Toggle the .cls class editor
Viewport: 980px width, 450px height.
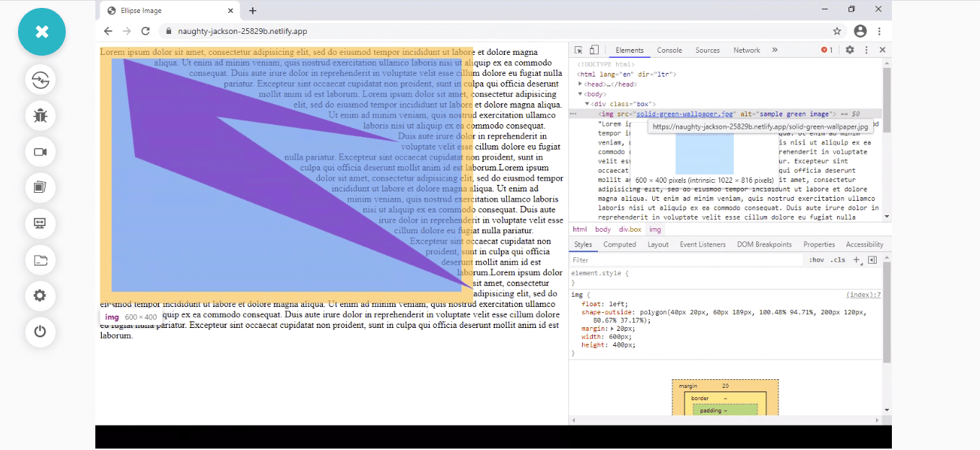(837, 259)
